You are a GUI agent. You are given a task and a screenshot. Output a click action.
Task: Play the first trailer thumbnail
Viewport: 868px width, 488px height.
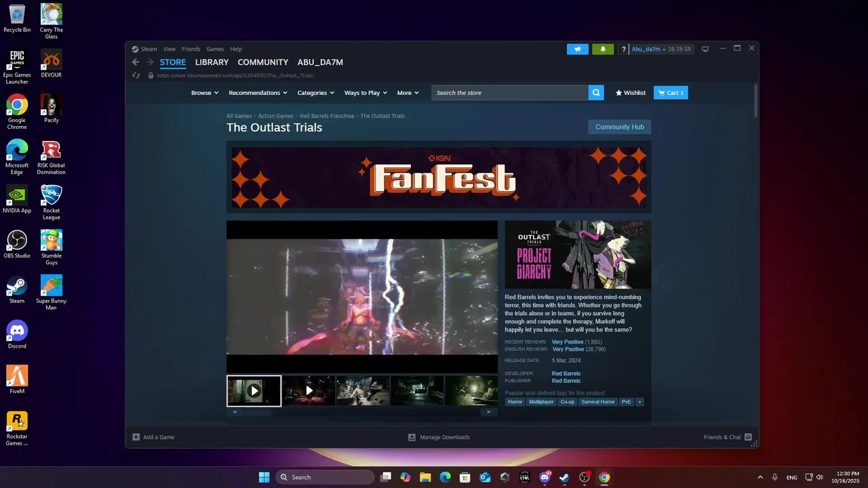coord(254,391)
